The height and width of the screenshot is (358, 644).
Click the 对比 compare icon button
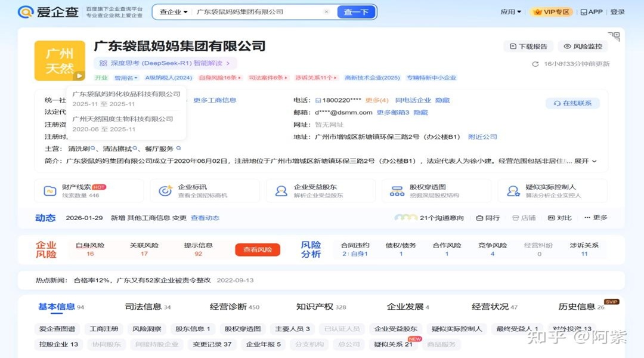(560, 218)
